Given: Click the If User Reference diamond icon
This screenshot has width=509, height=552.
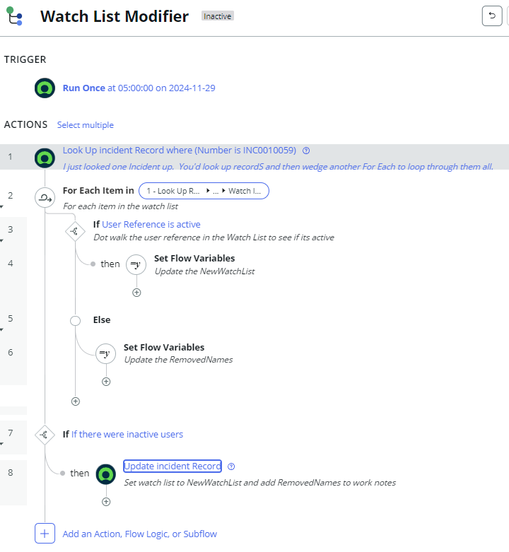Looking at the screenshot, I should coord(75,231).
